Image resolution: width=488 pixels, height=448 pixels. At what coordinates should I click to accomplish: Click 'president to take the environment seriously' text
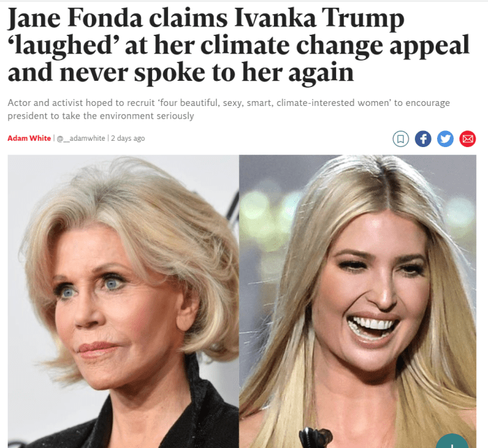click(100, 116)
